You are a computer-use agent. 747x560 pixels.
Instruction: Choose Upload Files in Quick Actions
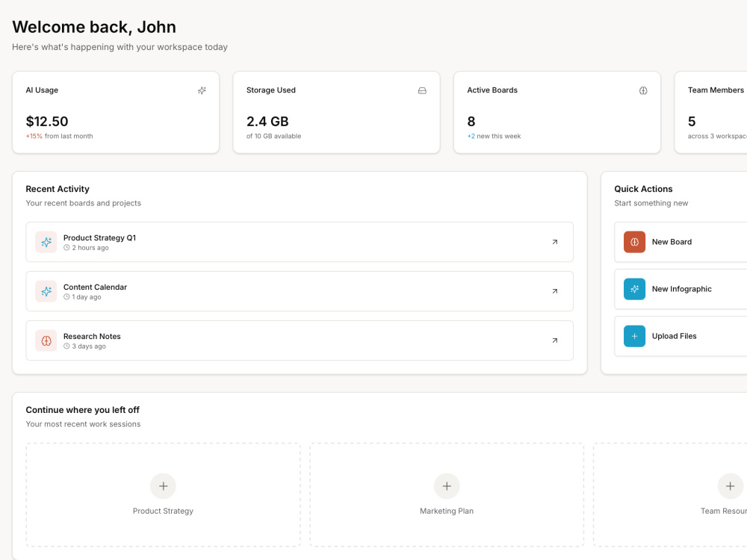[x=681, y=336]
